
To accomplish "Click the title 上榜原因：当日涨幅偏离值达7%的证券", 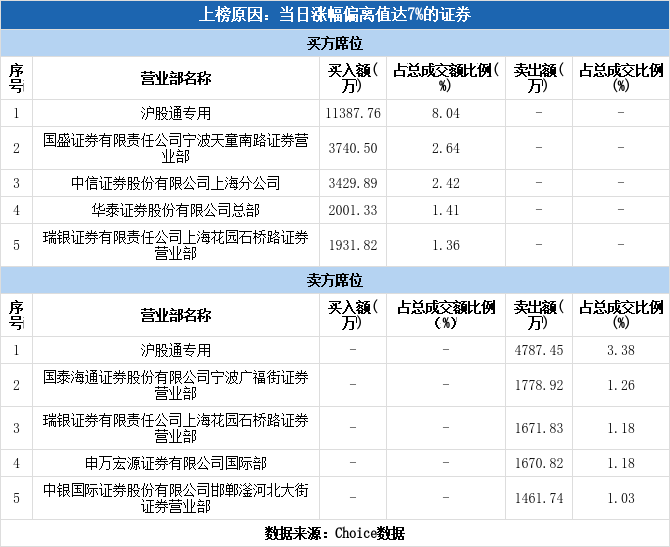I will 335,15.
